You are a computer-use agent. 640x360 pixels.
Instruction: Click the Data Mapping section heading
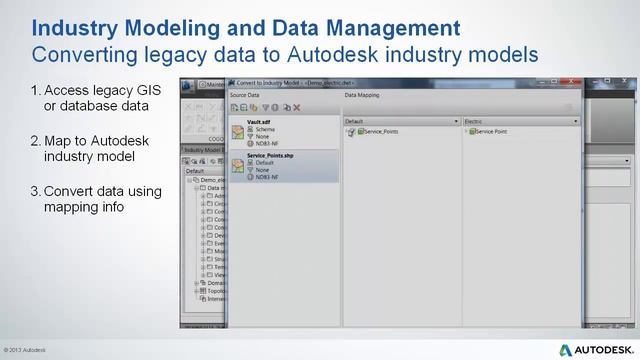(362, 95)
